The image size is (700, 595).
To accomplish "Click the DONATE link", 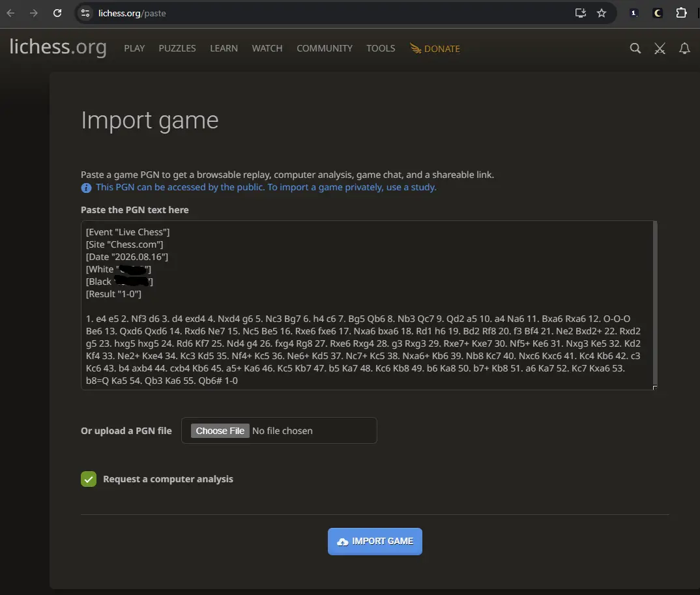I will pos(435,49).
